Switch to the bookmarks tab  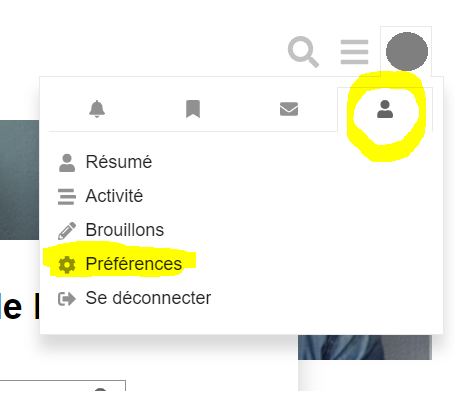(193, 109)
